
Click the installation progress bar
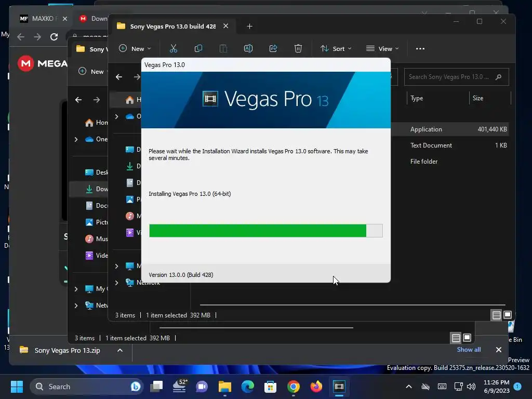coord(265,231)
